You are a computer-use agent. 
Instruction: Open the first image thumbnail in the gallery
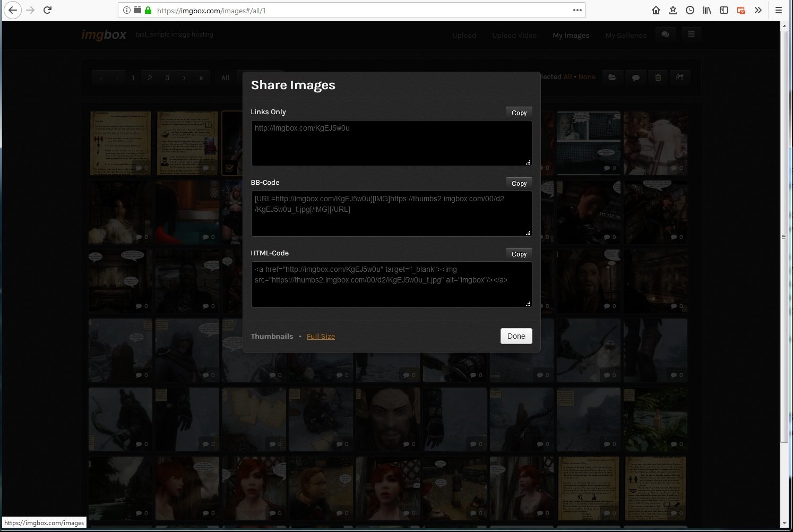coord(120,143)
